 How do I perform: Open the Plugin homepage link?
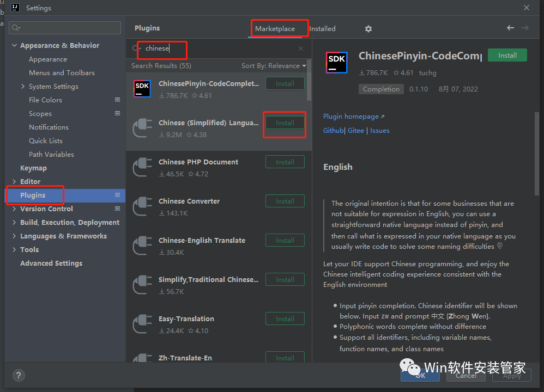tap(351, 117)
